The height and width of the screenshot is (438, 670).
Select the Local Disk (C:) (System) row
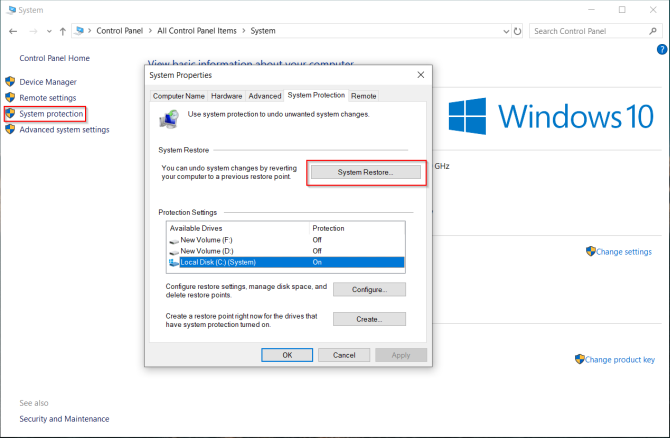click(x=286, y=262)
